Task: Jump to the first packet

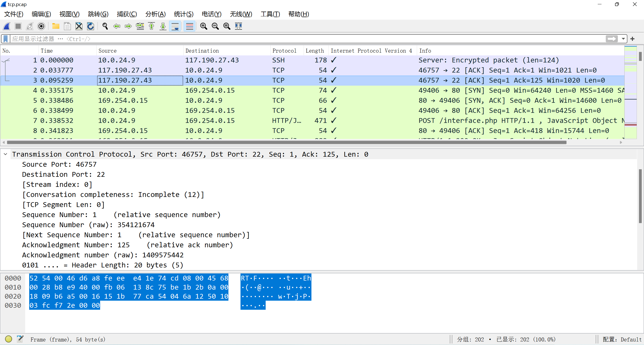Action: coord(151,26)
